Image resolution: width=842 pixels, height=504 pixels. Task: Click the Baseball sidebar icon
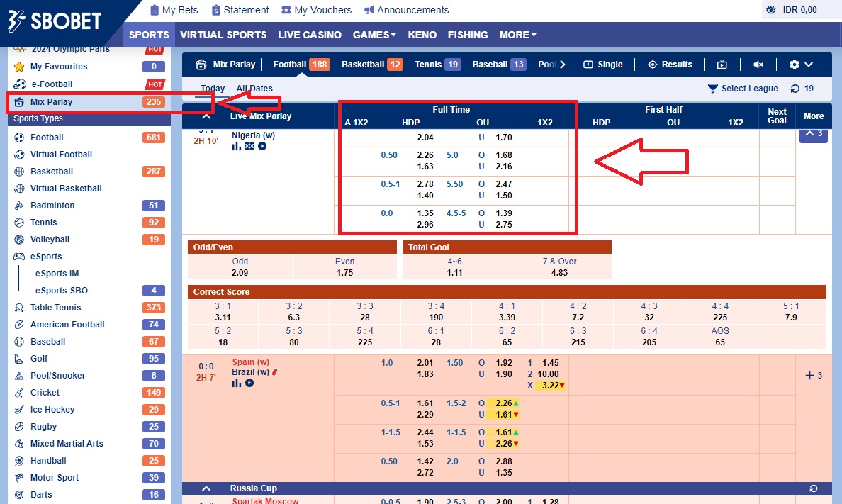(x=19, y=342)
